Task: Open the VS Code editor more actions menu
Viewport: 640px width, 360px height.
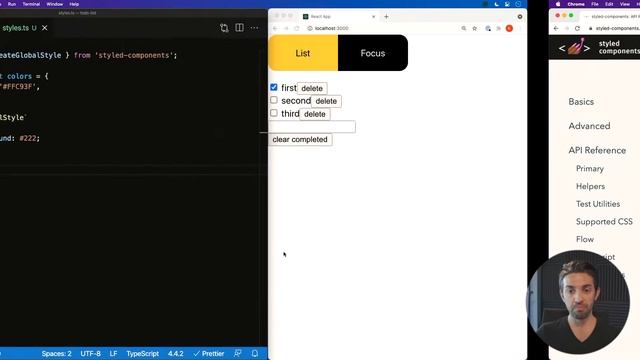Action: click(255, 28)
